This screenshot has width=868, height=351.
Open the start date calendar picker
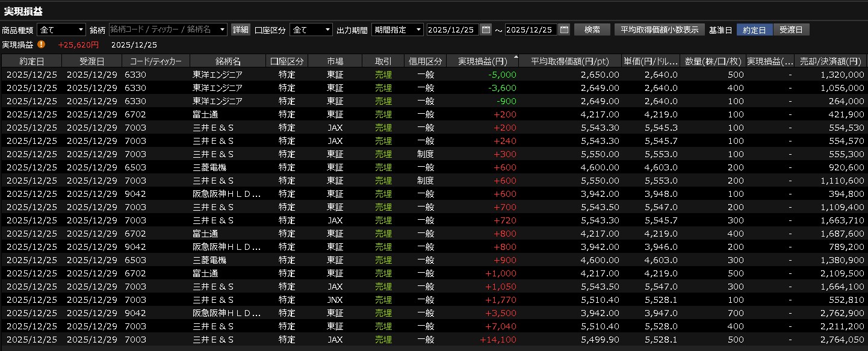pyautogui.click(x=486, y=30)
